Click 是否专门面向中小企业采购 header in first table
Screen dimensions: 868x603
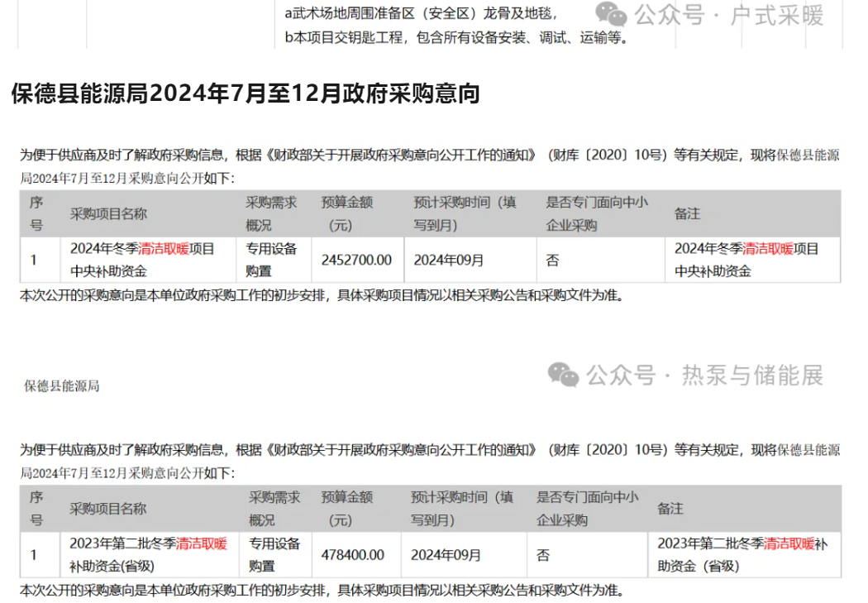(597, 213)
